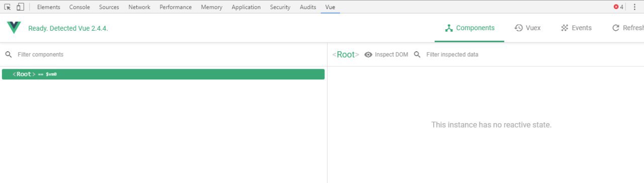Open the Elements panel tab
644x183 pixels.
pyautogui.click(x=49, y=7)
